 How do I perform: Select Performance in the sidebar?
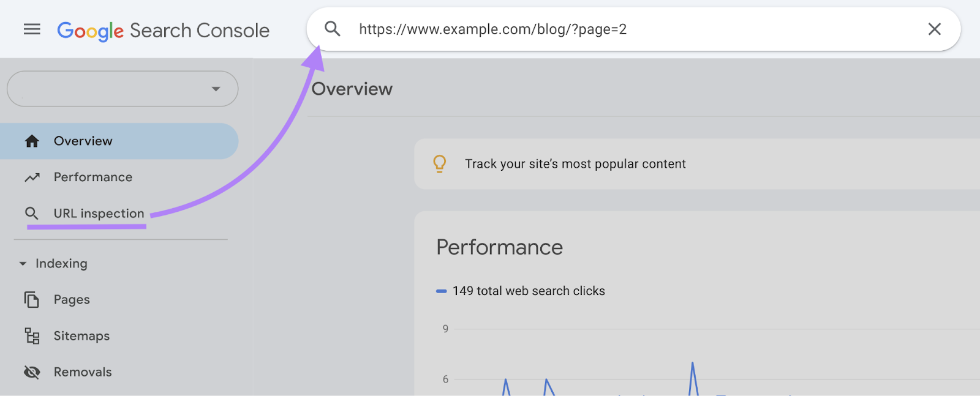(x=92, y=177)
